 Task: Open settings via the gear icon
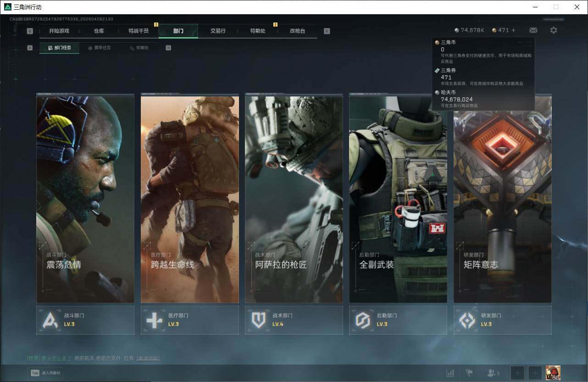554,30
